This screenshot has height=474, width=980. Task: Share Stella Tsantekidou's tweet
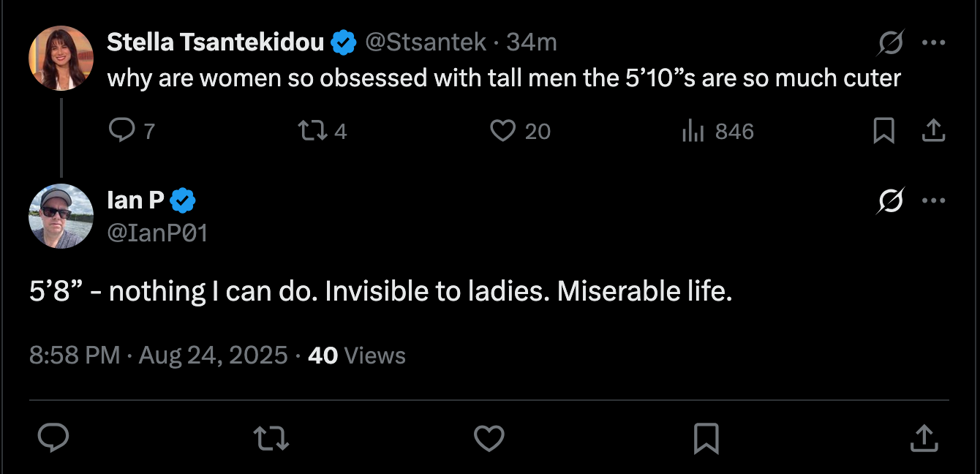coord(931,131)
